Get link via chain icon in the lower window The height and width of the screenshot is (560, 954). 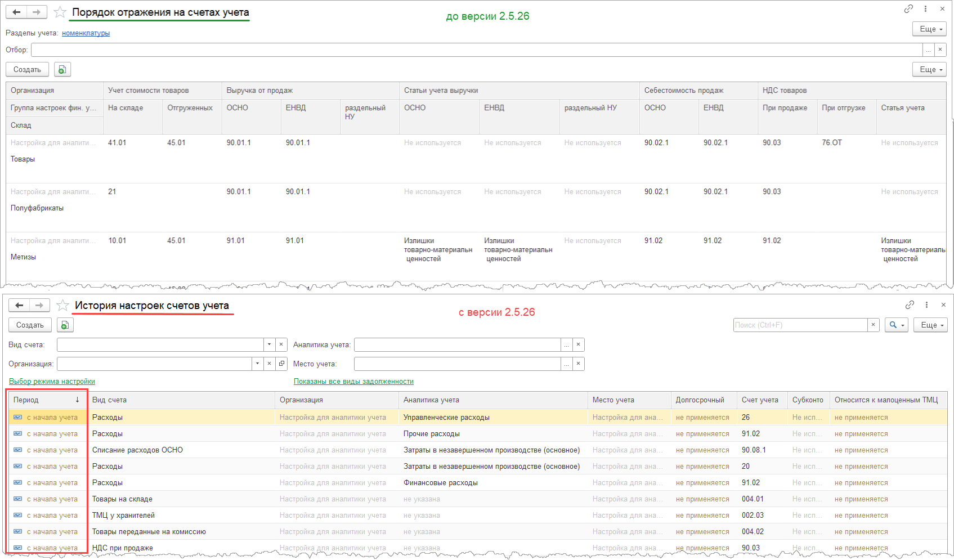click(910, 305)
